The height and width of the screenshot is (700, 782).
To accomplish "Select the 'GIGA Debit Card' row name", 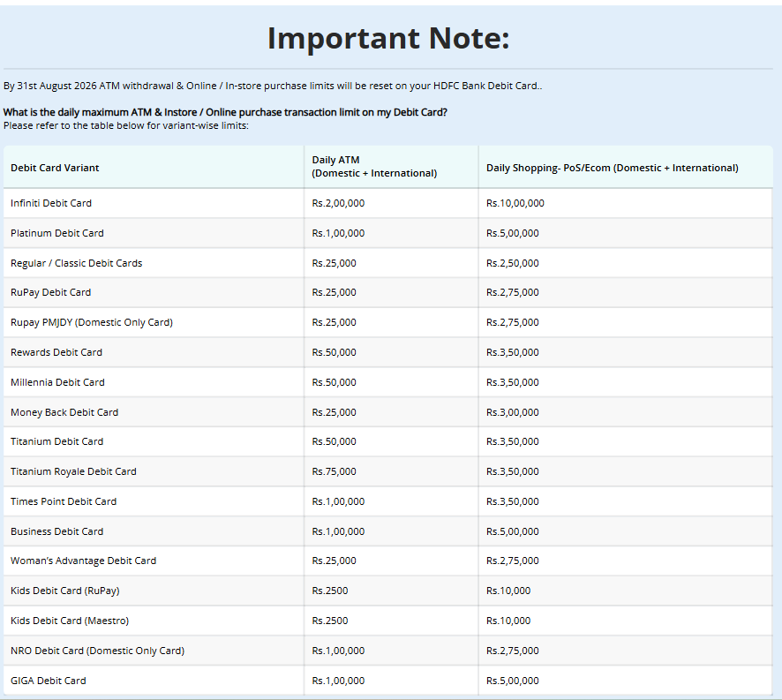I will coord(48,681).
